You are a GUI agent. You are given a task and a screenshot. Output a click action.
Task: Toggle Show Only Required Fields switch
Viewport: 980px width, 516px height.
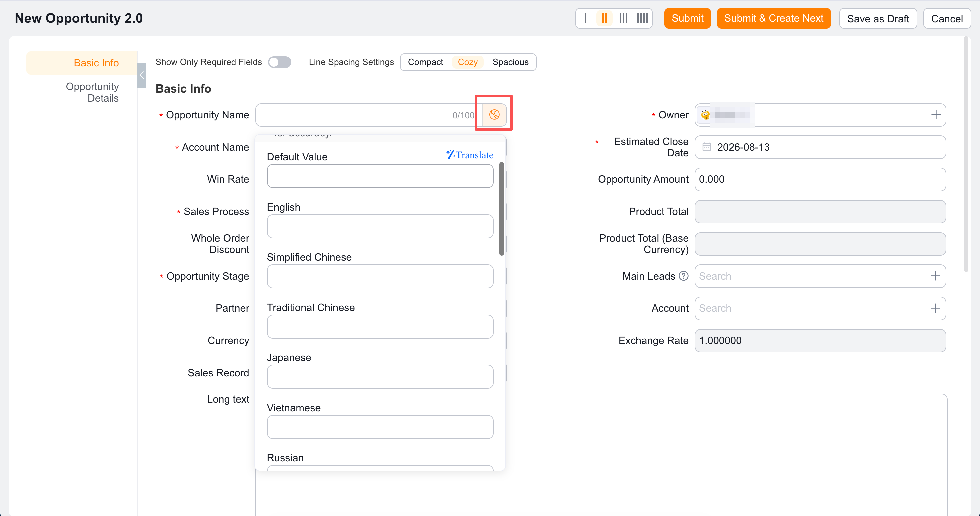click(280, 62)
